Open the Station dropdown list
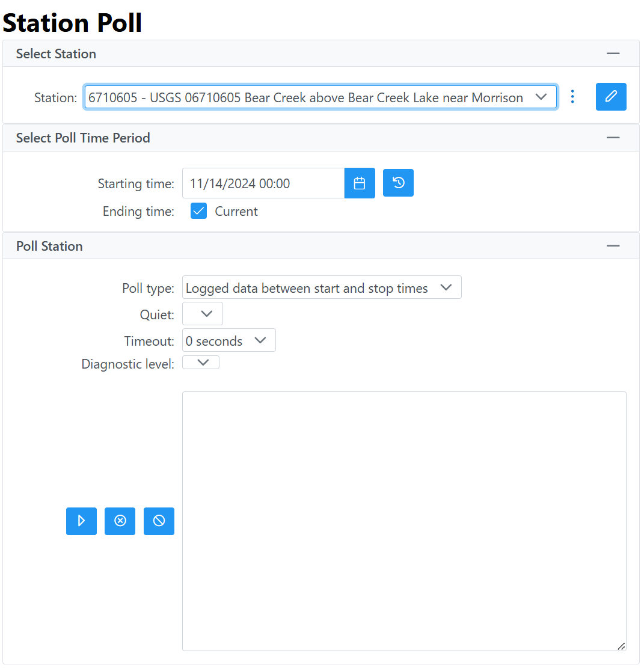This screenshot has height=668, width=644. (x=320, y=97)
